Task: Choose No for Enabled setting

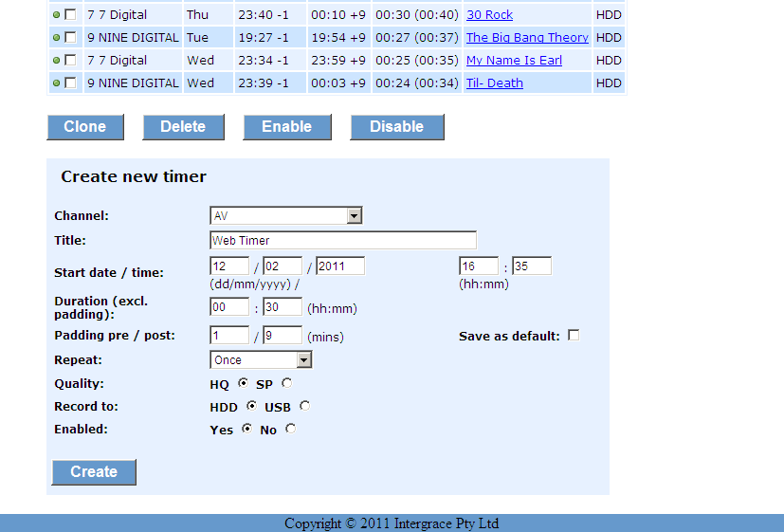Action: [x=290, y=429]
